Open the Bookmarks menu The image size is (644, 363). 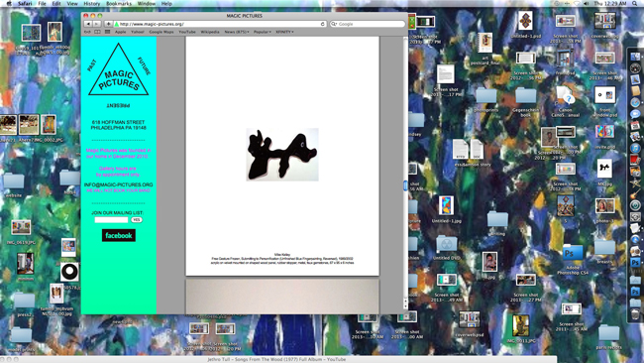coord(119,3)
